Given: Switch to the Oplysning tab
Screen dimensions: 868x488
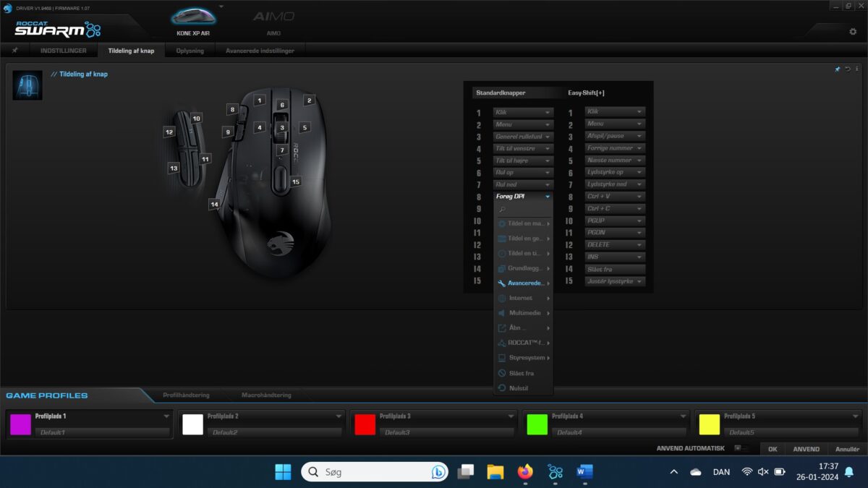Looking at the screenshot, I should pos(190,51).
